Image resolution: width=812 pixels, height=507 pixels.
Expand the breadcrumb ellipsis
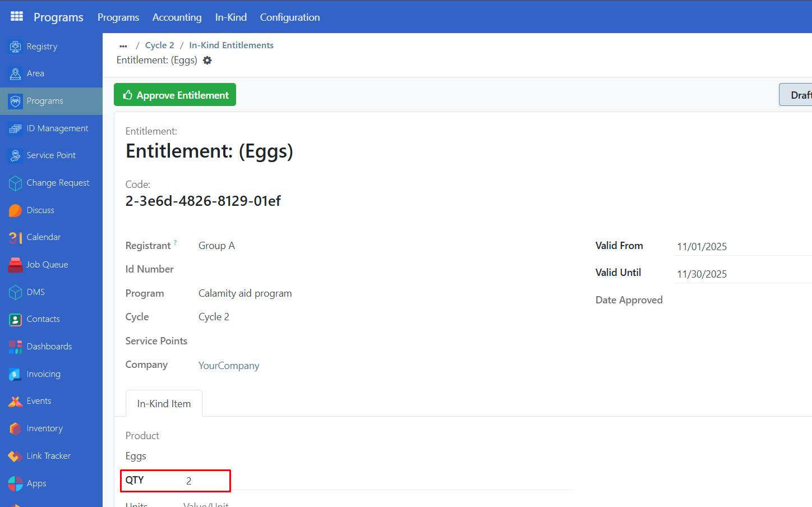(123, 46)
